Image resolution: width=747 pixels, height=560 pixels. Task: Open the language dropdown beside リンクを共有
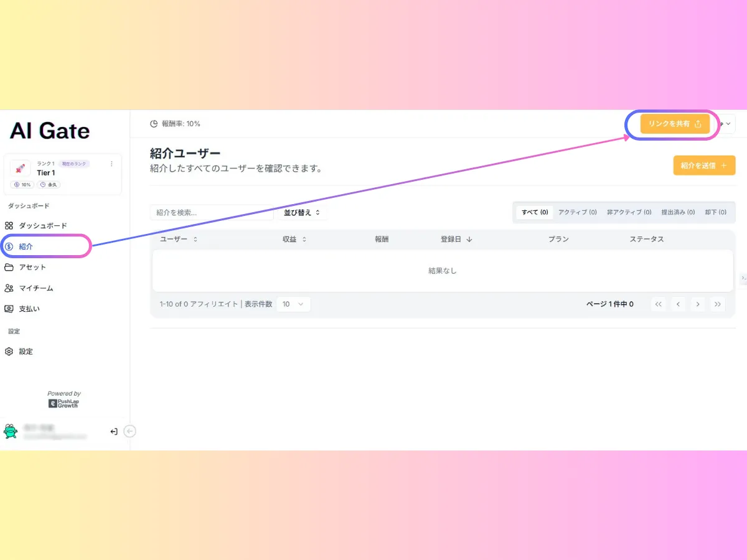(x=725, y=124)
